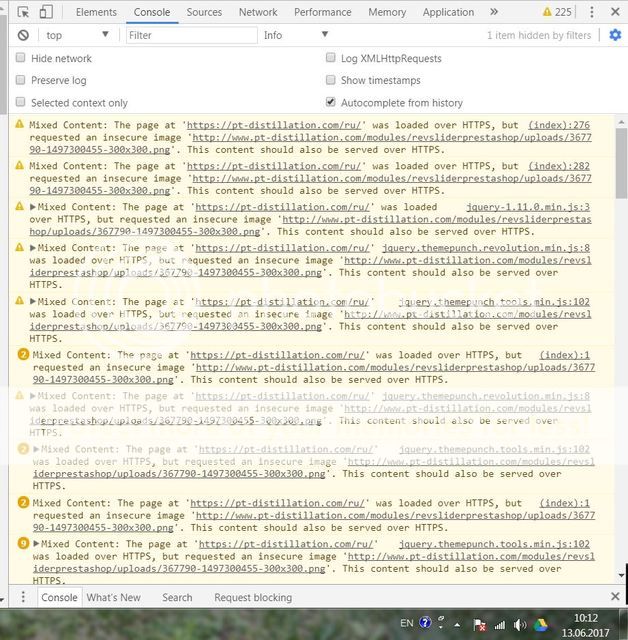Tick the Show timestamps checkbox
The height and width of the screenshot is (640, 628).
coord(331,81)
